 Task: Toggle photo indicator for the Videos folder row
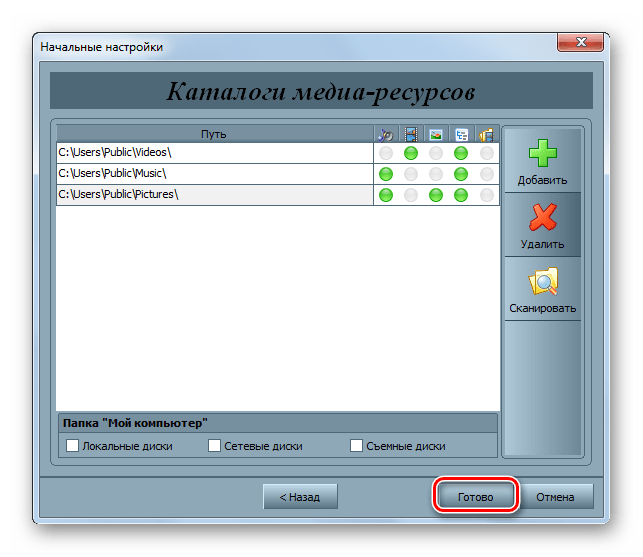coord(436,153)
